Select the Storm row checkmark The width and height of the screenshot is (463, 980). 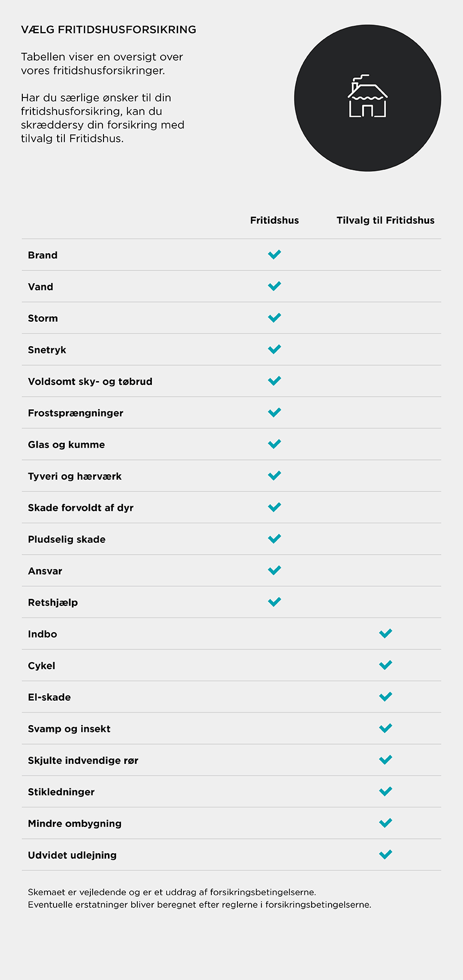pyautogui.click(x=275, y=317)
